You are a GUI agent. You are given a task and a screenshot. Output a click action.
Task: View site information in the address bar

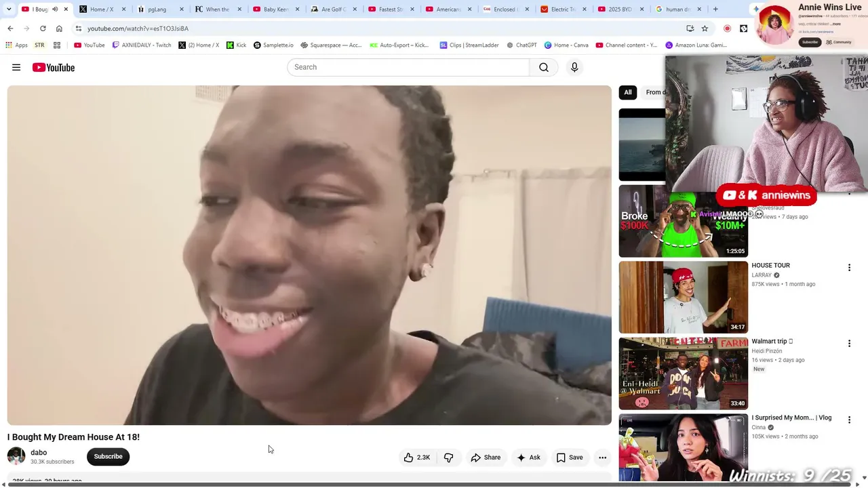tap(79, 28)
